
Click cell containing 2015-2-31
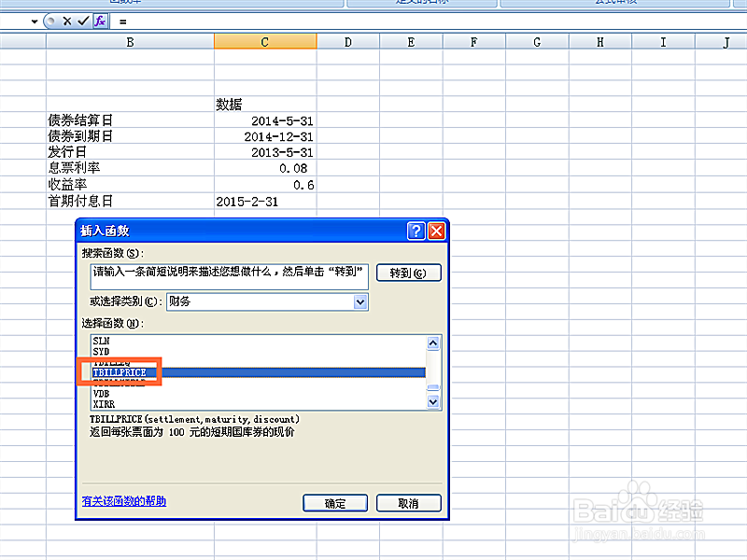click(265, 202)
